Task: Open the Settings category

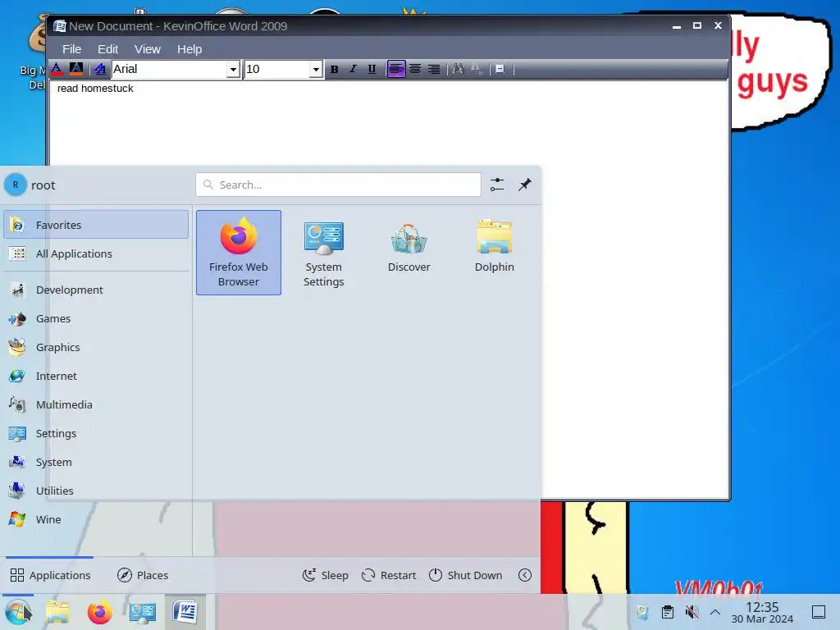Action: click(x=96, y=433)
